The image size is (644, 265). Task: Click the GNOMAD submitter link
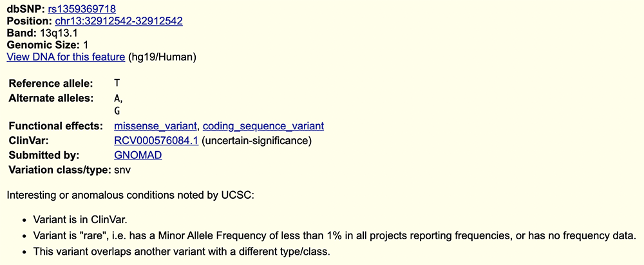[x=137, y=155]
